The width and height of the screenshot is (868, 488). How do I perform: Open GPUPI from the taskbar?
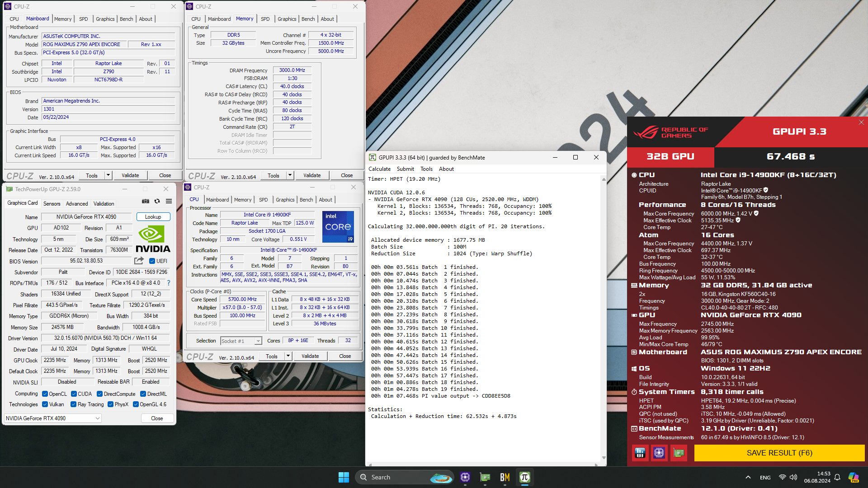click(525, 477)
